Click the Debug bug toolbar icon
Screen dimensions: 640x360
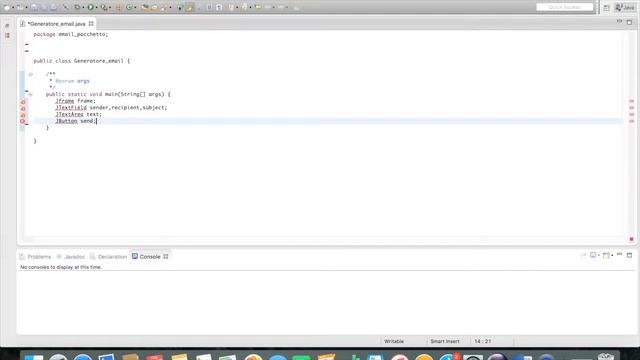(78, 7)
